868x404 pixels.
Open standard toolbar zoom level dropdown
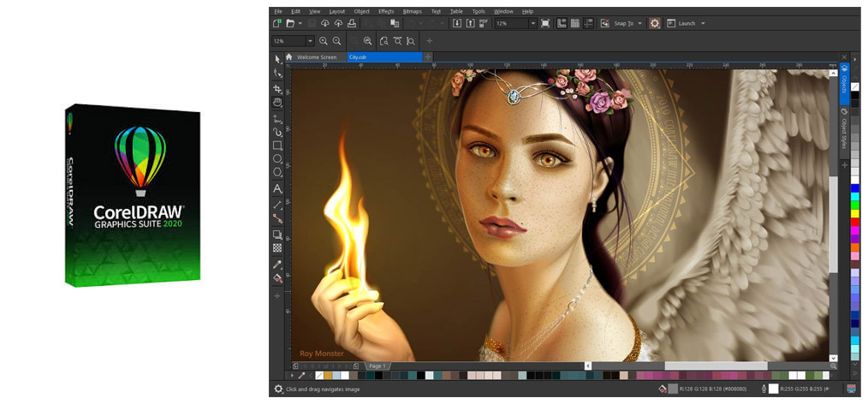pyautogui.click(x=533, y=23)
